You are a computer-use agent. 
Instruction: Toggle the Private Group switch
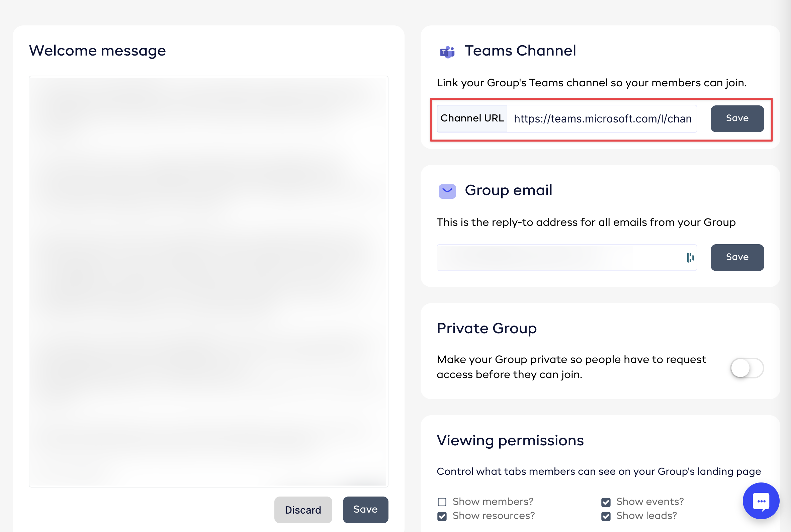(746, 368)
